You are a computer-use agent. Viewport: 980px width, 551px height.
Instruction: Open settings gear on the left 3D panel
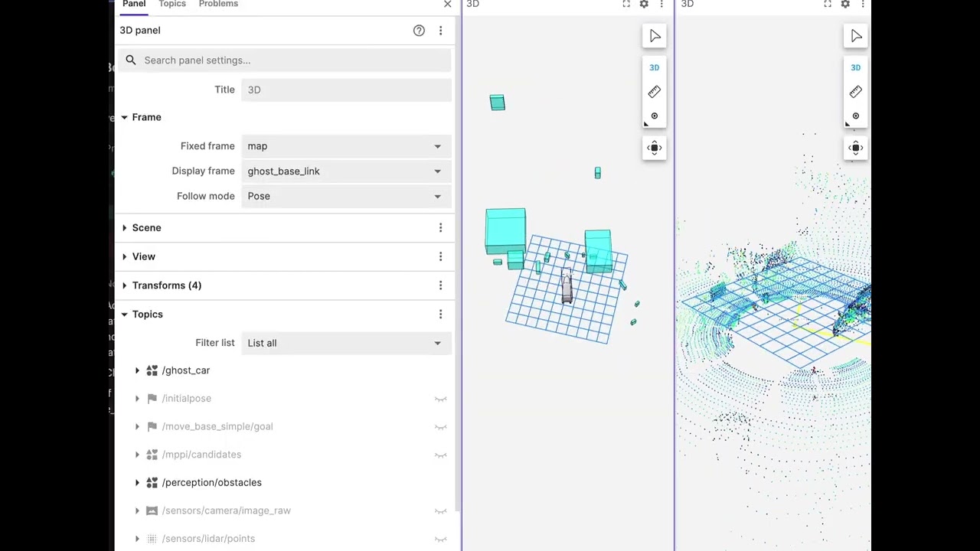(x=644, y=5)
